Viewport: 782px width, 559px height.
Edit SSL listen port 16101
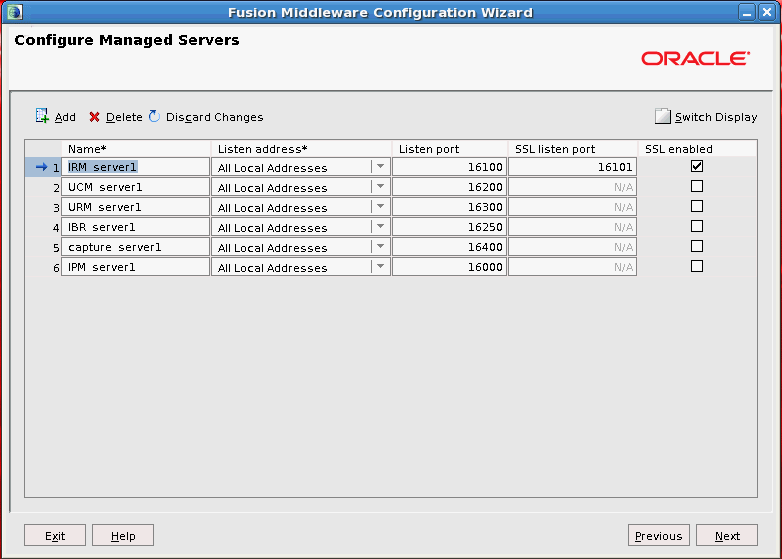pyautogui.click(x=573, y=167)
